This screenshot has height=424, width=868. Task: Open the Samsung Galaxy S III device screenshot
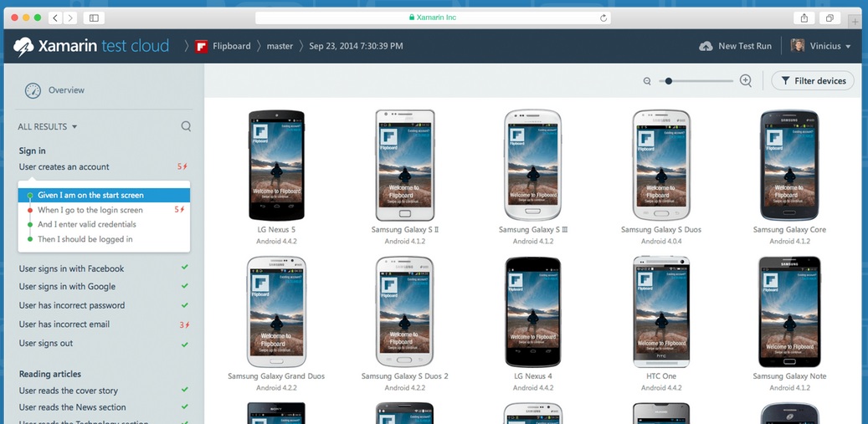532,165
